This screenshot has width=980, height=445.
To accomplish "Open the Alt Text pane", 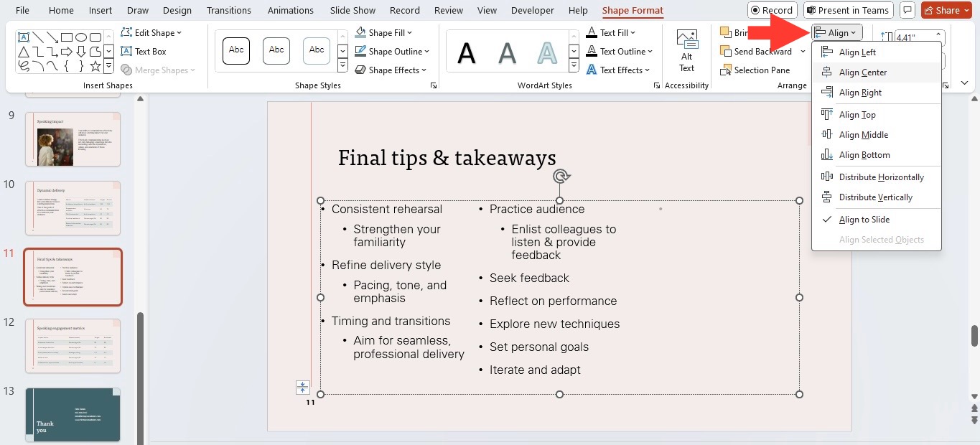I will pyautogui.click(x=687, y=51).
